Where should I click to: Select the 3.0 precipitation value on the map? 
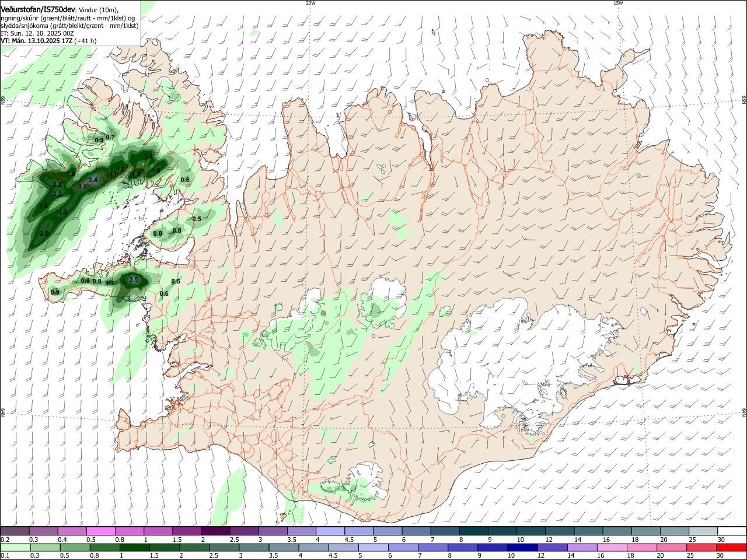(82, 186)
